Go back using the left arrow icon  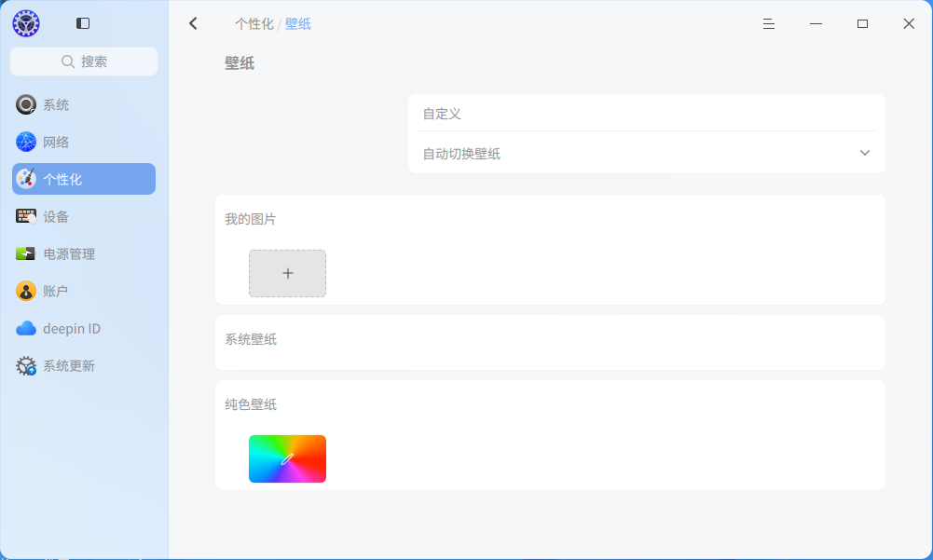click(x=193, y=23)
